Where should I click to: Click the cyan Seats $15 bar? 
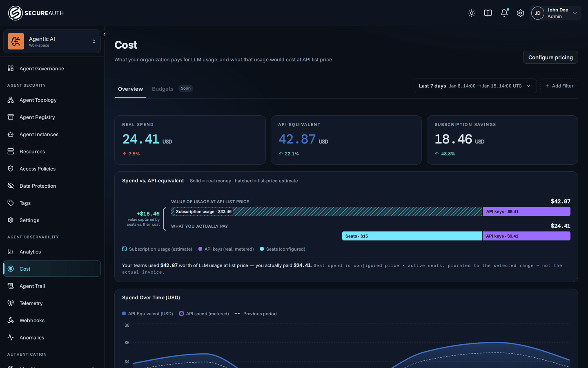(x=412, y=236)
